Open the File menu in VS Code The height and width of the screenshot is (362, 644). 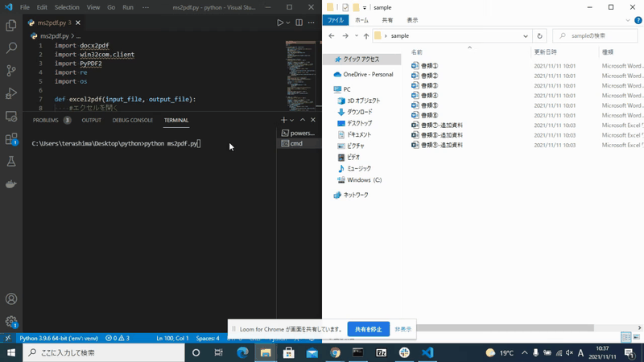(25, 7)
